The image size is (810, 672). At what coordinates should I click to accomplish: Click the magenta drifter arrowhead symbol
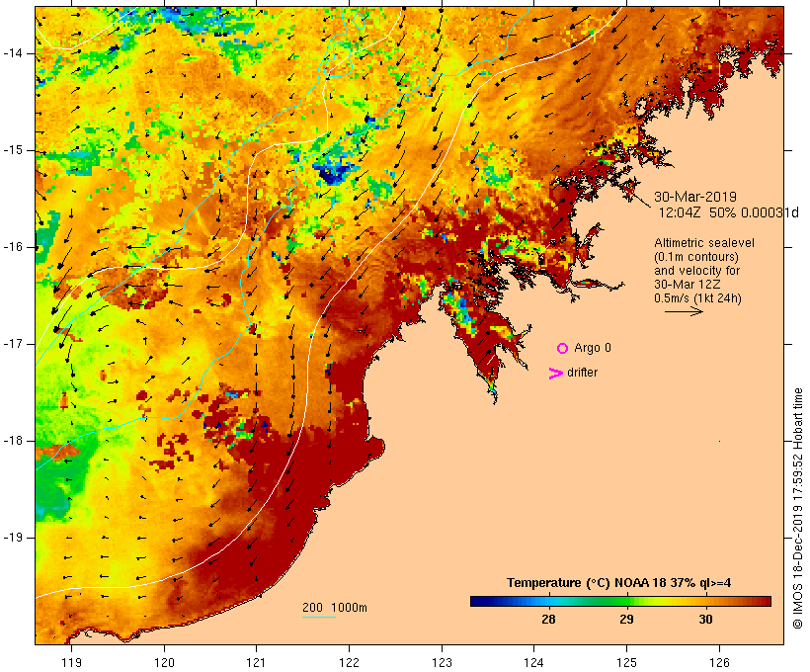pyautogui.click(x=556, y=374)
